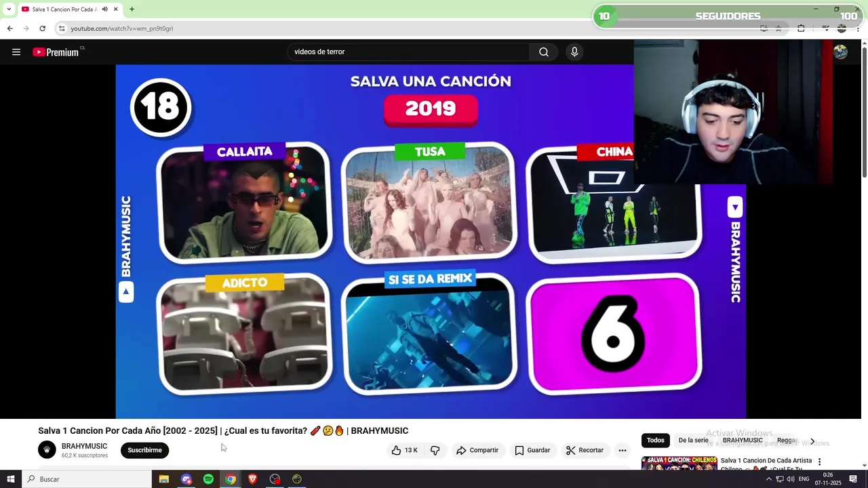The image size is (868, 488).
Task: Click the 60,2 K suscriptores text
Action: tap(84, 455)
